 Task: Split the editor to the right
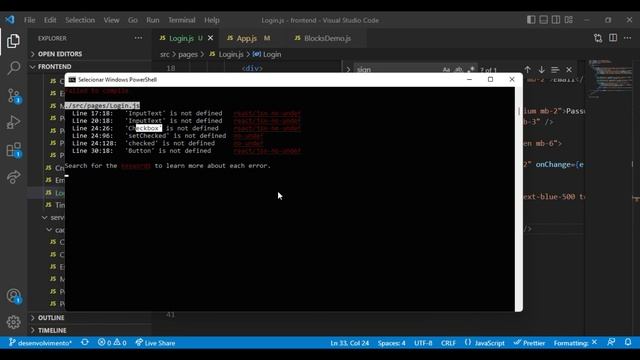coord(613,38)
